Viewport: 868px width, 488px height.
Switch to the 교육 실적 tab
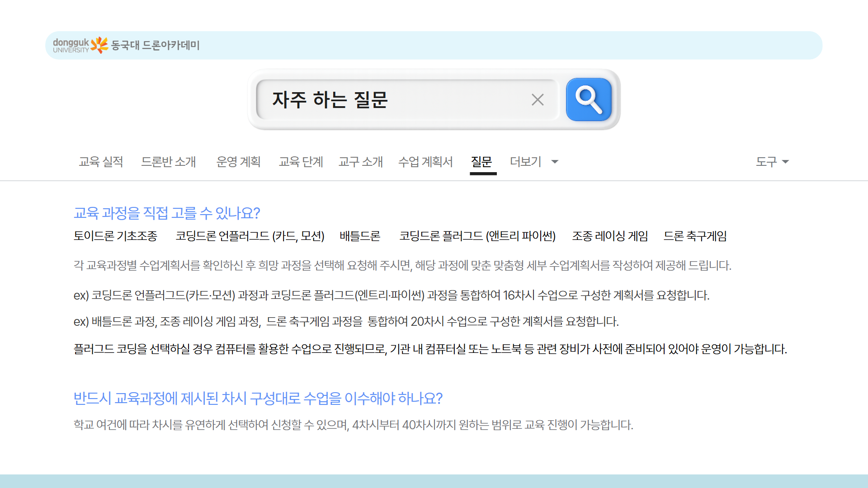click(x=101, y=162)
